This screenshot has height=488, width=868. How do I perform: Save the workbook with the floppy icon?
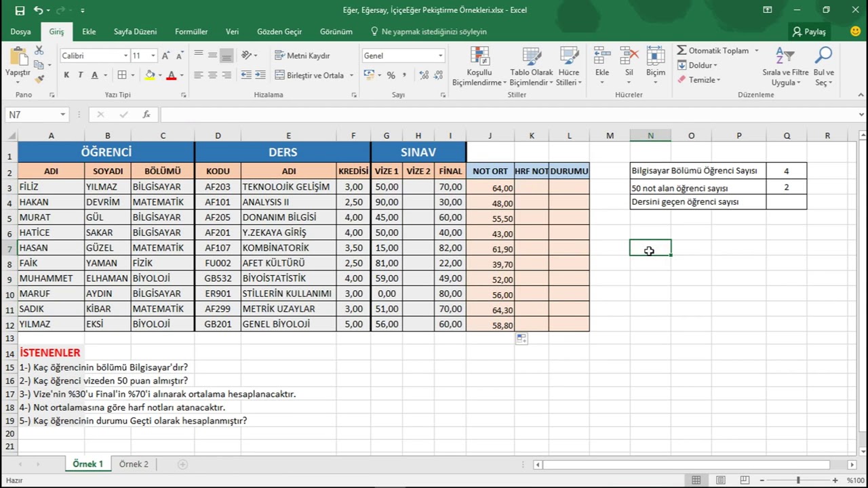pyautogui.click(x=20, y=10)
